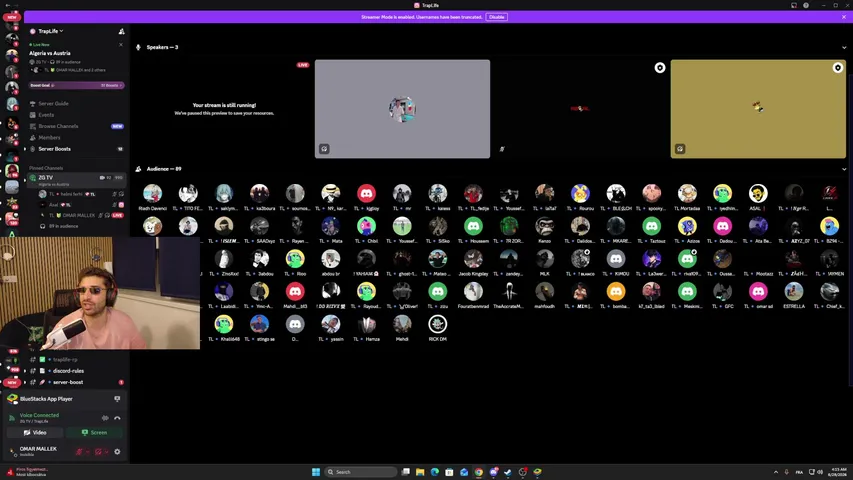Click the popout icon on grey speaker tile
Screen dimensions: 853x480
click(x=324, y=149)
